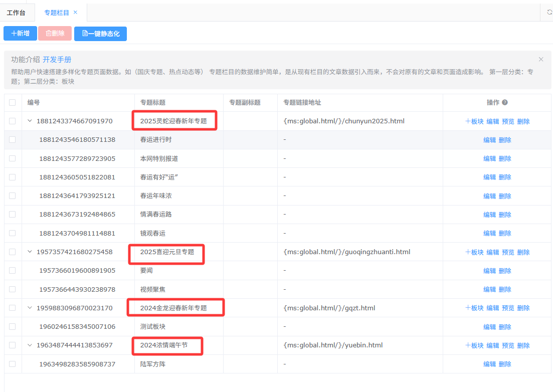
Task: Check the box for 春运进行时 row
Action: tap(13, 140)
